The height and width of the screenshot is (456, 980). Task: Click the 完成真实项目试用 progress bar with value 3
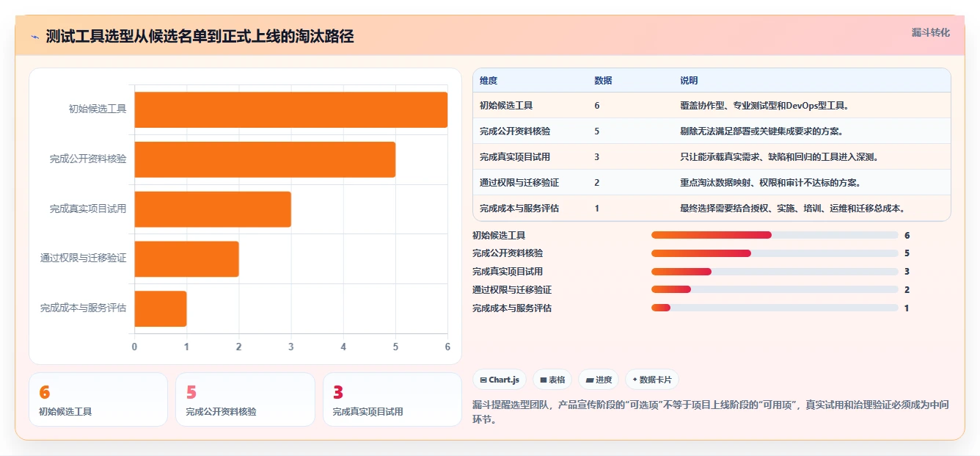coord(775,272)
